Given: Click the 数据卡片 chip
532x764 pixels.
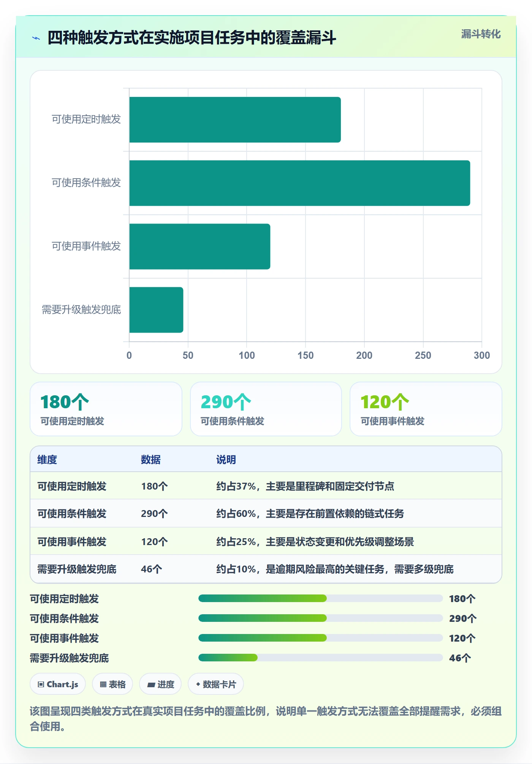Looking at the screenshot, I should coord(216,684).
